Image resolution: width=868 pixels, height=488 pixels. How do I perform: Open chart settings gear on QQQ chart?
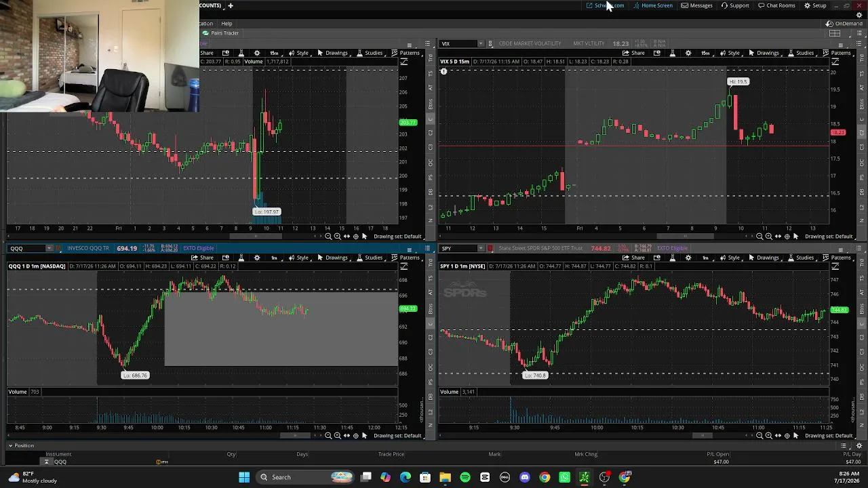click(x=257, y=258)
